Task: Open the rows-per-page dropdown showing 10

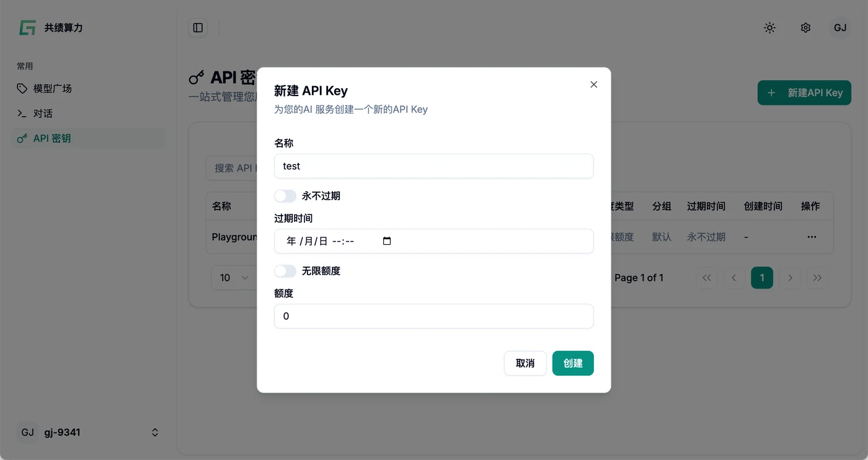Action: (234, 278)
